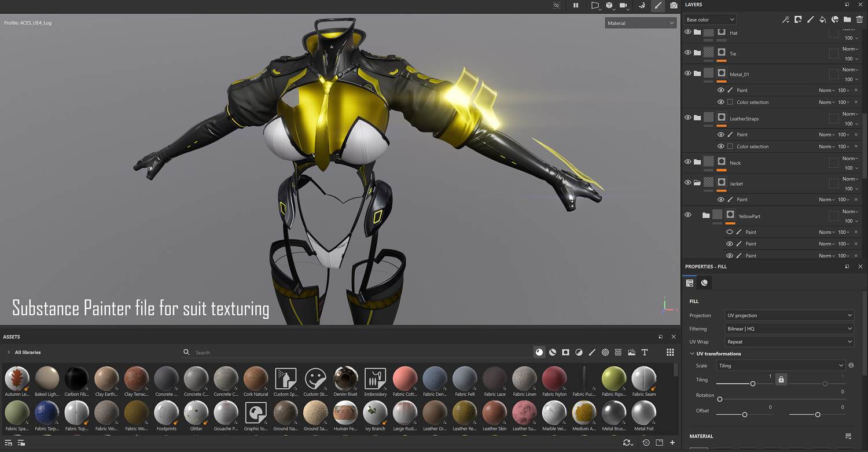Close the Assets panel
Image resolution: width=868 pixels, height=452 pixels.
point(673,336)
